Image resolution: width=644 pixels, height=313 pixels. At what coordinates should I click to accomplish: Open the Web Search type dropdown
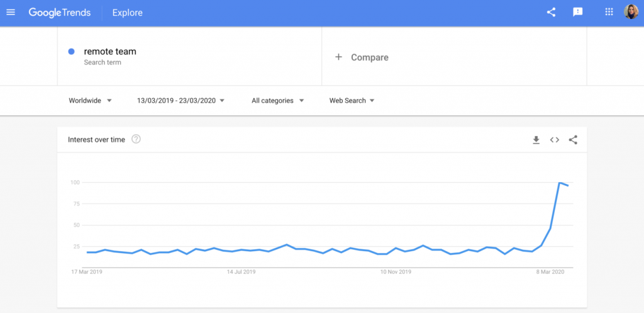(352, 101)
